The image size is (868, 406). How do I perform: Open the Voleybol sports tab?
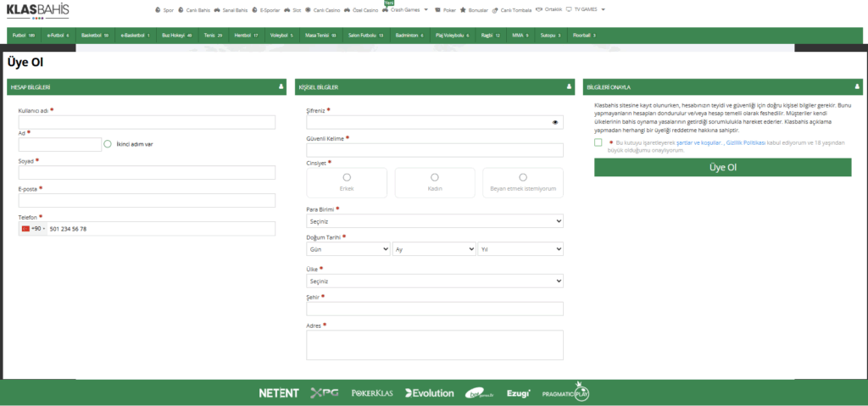tap(281, 36)
